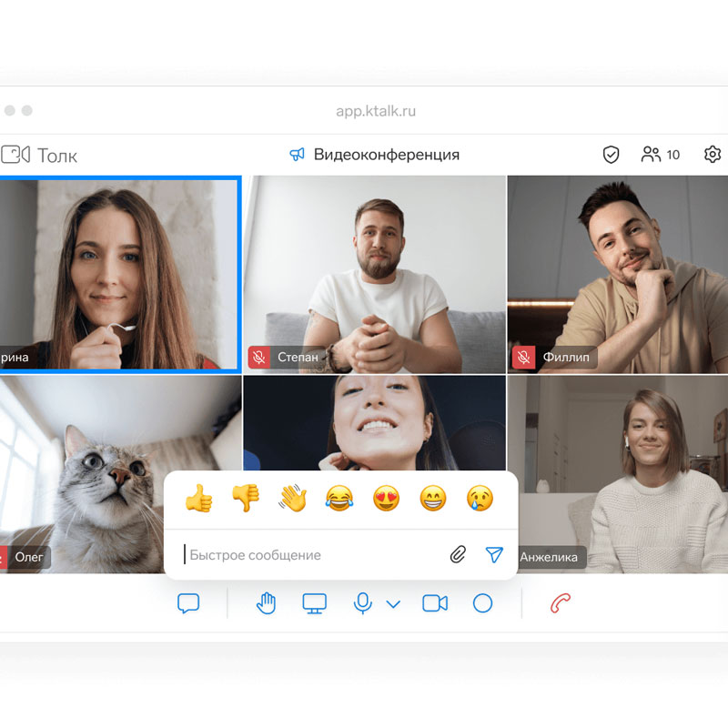Mute the microphone in bottom toolbar
The width and height of the screenshot is (728, 728).
(363, 603)
